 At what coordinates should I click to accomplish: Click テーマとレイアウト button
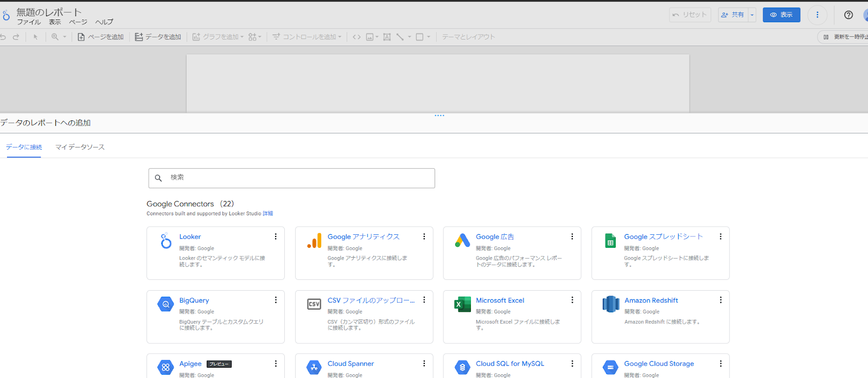[x=468, y=37]
